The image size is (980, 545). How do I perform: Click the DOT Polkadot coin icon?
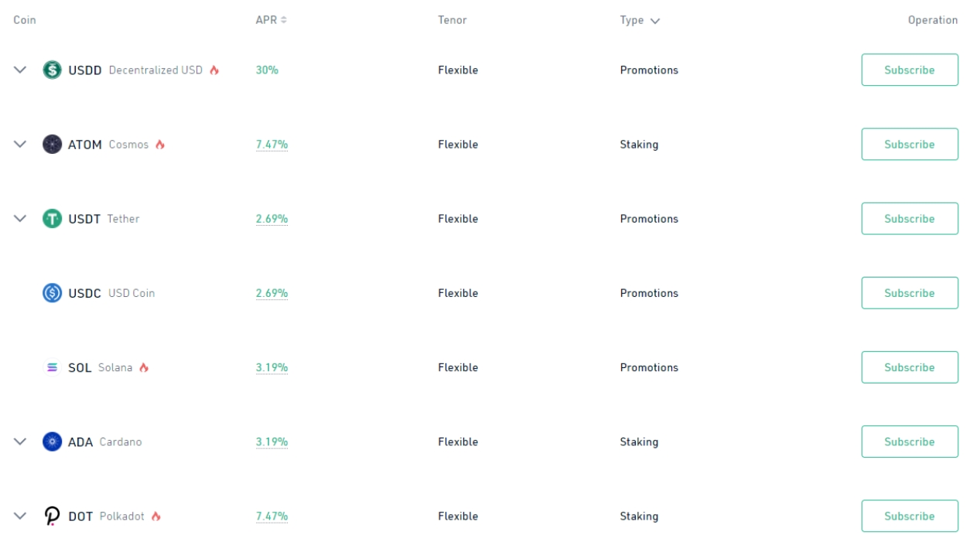(50, 516)
